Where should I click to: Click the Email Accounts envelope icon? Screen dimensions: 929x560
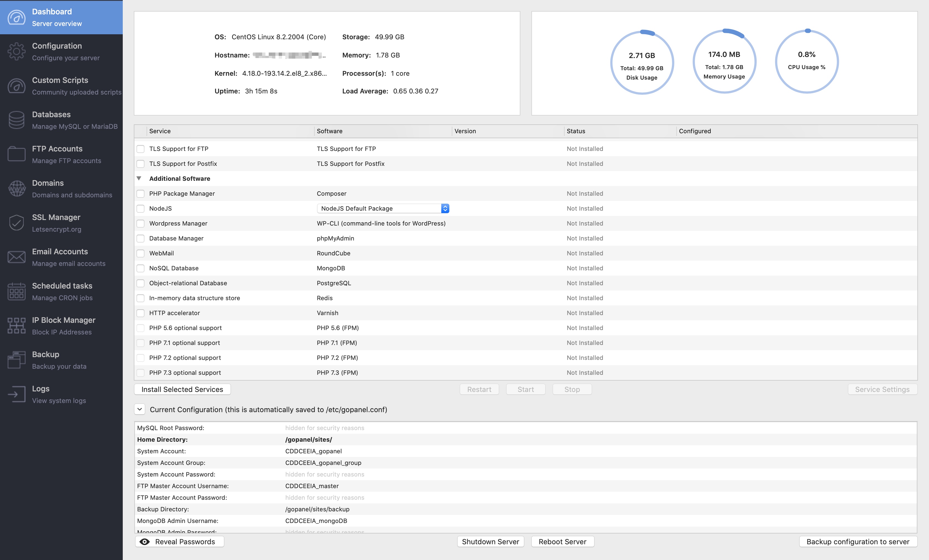(x=17, y=257)
